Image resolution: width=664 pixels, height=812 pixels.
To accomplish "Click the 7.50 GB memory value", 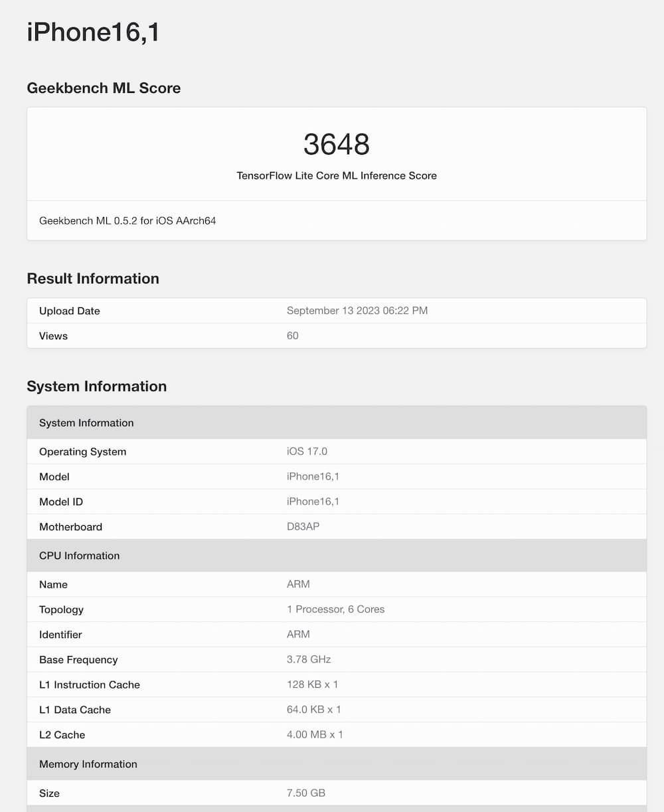I will [306, 793].
